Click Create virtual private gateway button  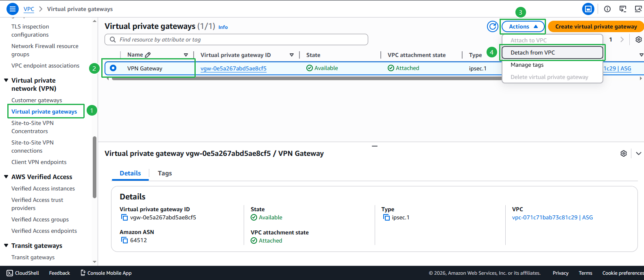point(596,26)
